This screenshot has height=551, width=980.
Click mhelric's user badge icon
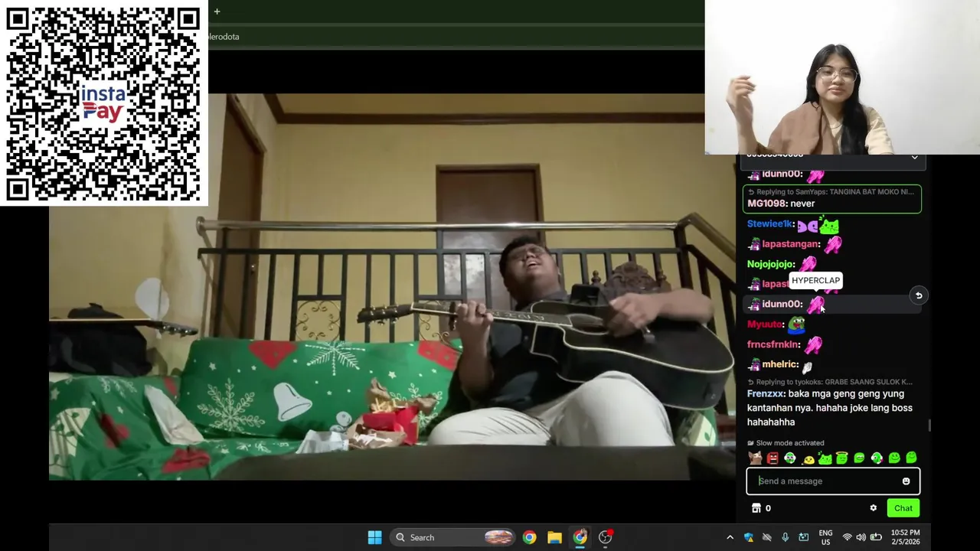pyautogui.click(x=754, y=365)
